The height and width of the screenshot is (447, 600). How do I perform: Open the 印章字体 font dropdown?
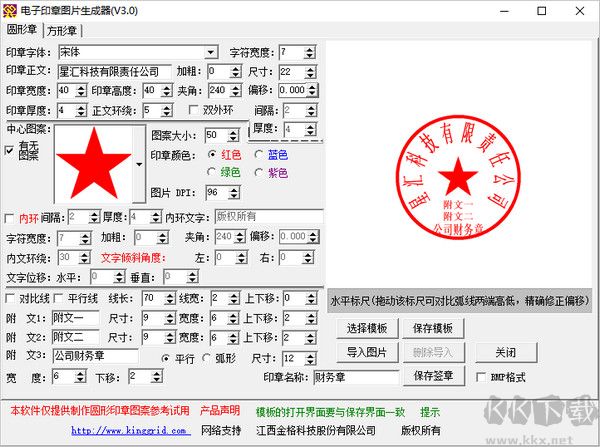pos(211,52)
